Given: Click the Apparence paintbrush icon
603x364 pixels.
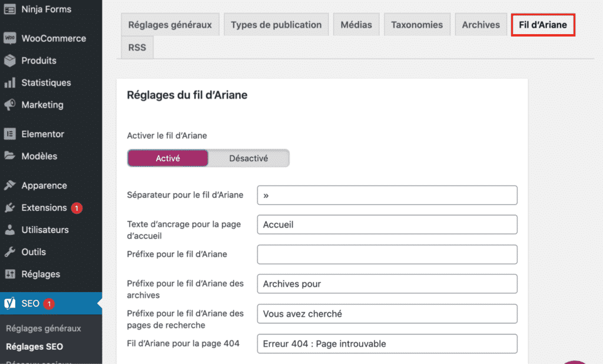Looking at the screenshot, I should 9,185.
